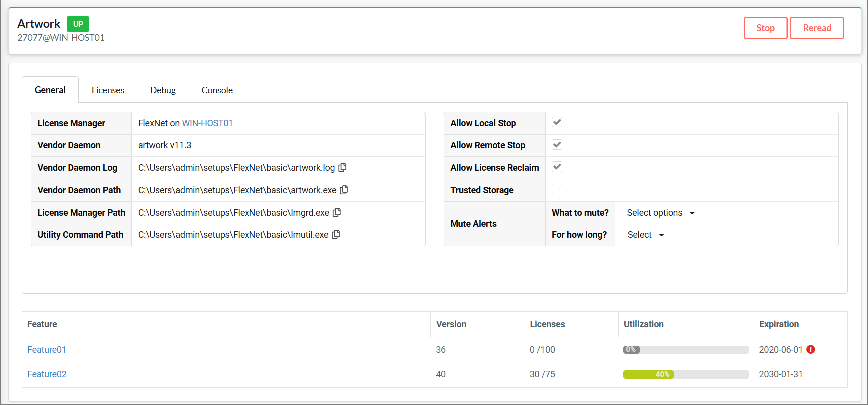Screen dimensions: 868x405
Task: Click the Feature01 0% utilization bar
Action: coord(686,350)
